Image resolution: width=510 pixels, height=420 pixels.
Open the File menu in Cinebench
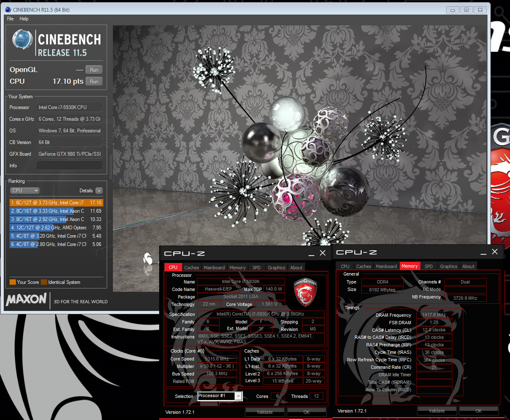point(10,19)
